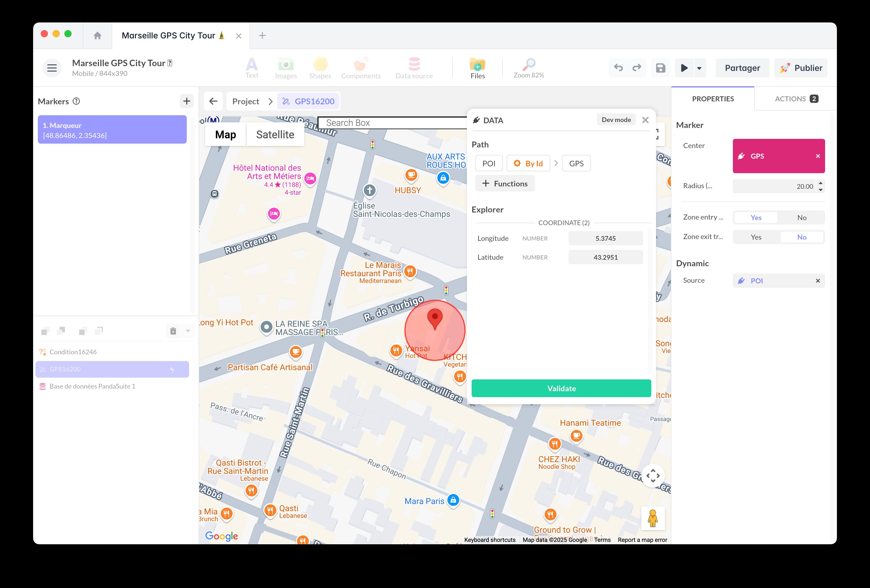Click the redo arrow icon
Viewport: 870px width, 588px height.
coord(637,68)
